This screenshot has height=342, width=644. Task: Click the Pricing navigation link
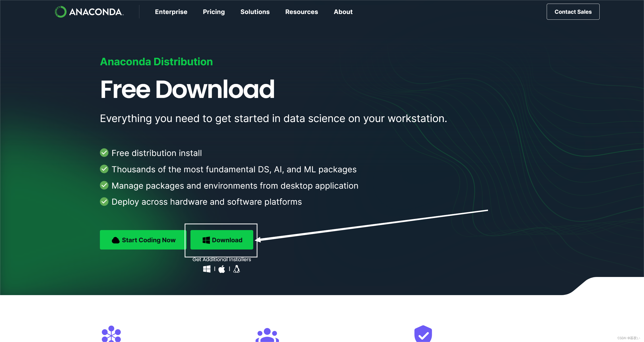[214, 11]
